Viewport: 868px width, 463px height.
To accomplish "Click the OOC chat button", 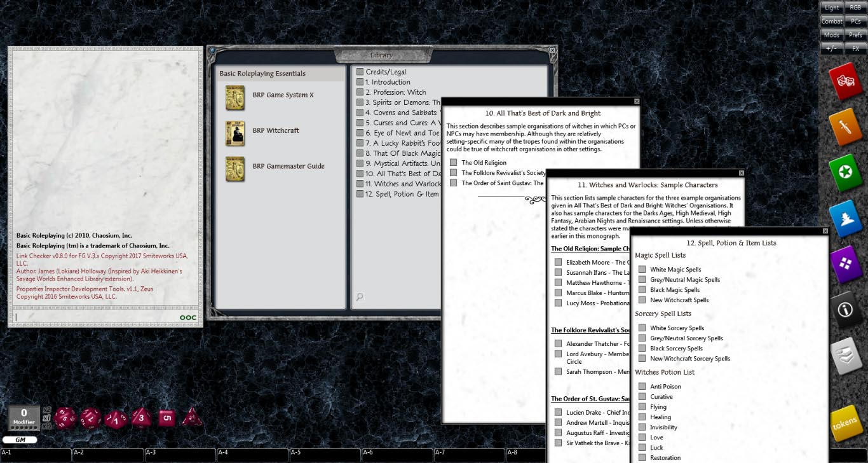I will [x=187, y=317].
